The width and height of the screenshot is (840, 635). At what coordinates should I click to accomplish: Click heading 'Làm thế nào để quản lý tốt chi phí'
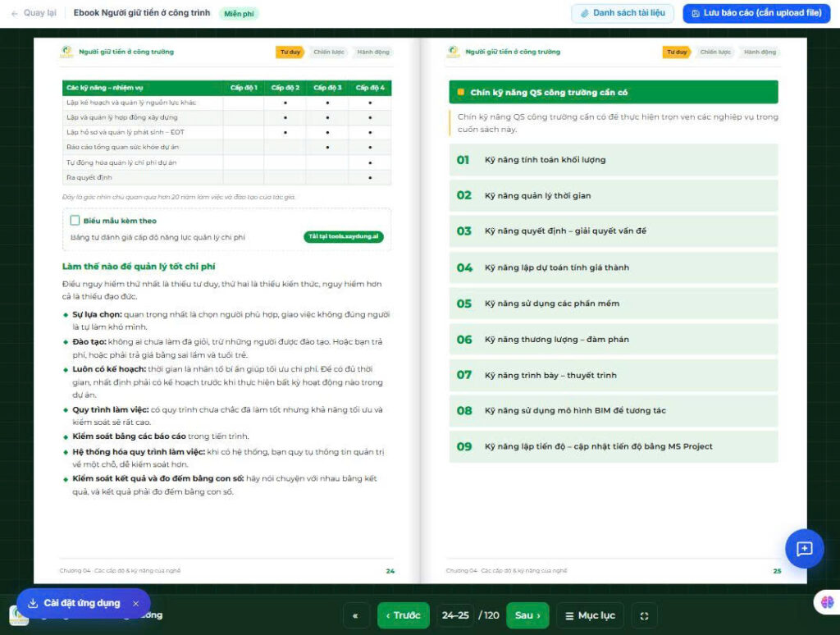click(139, 267)
